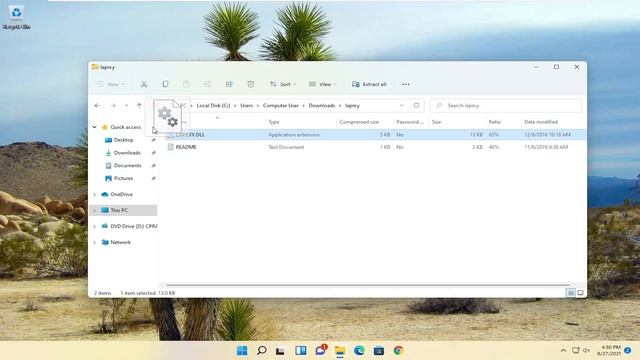Image resolution: width=640 pixels, height=360 pixels.
Task: Open Pictures in the sidebar
Action: (123, 178)
